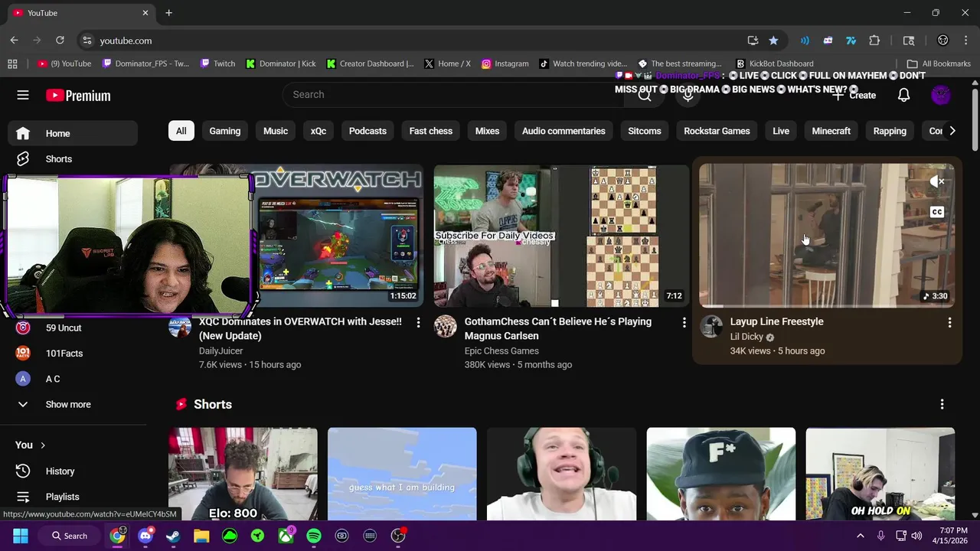Select the xQc filter chip
Screen dimensions: 980x551
click(318, 131)
